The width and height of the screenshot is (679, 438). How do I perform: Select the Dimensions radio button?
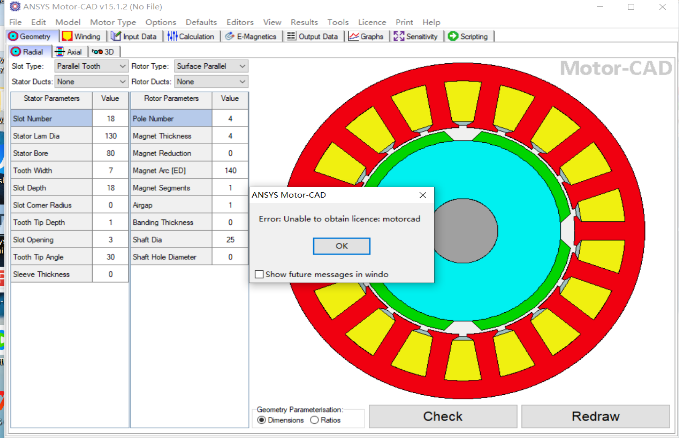263,420
